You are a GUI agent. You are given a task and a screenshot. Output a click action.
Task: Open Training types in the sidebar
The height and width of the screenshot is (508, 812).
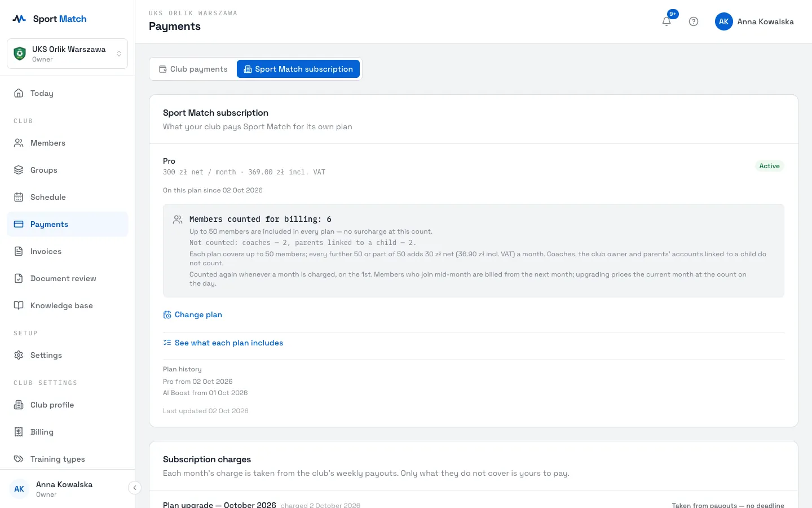(67, 459)
